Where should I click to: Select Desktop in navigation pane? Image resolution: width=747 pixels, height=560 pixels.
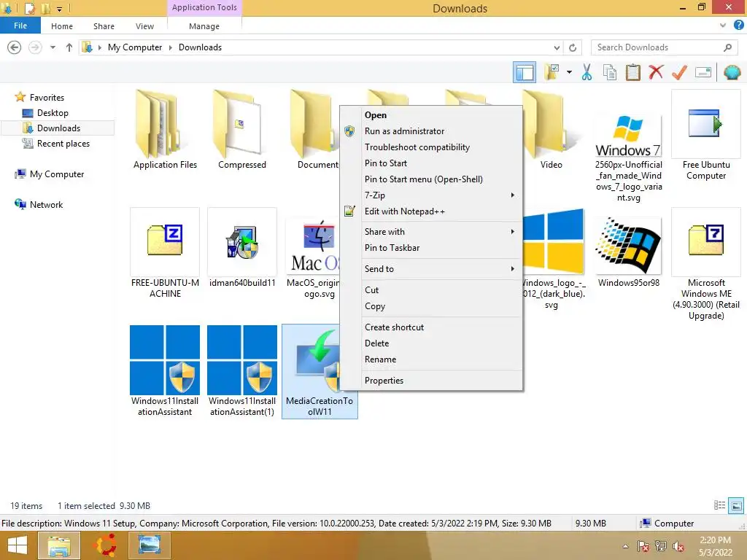[53, 113]
